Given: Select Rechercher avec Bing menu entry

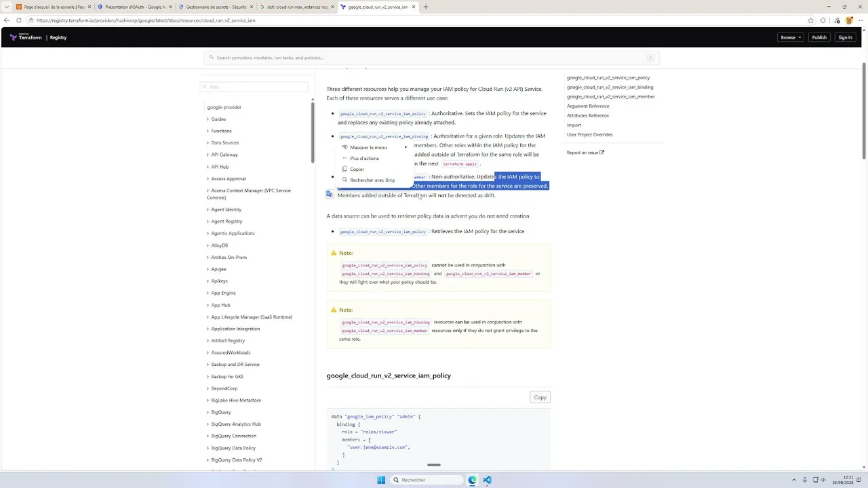Looking at the screenshot, I should pos(372,180).
